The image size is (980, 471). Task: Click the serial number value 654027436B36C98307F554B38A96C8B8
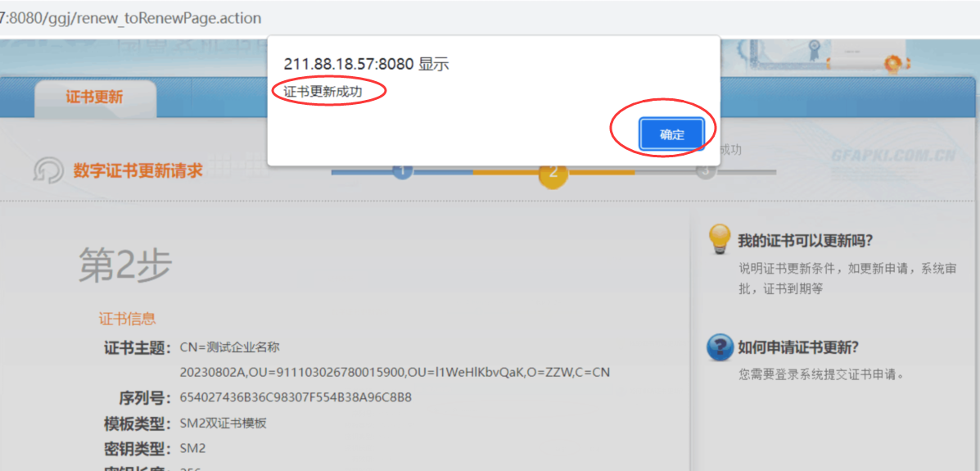[296, 397]
